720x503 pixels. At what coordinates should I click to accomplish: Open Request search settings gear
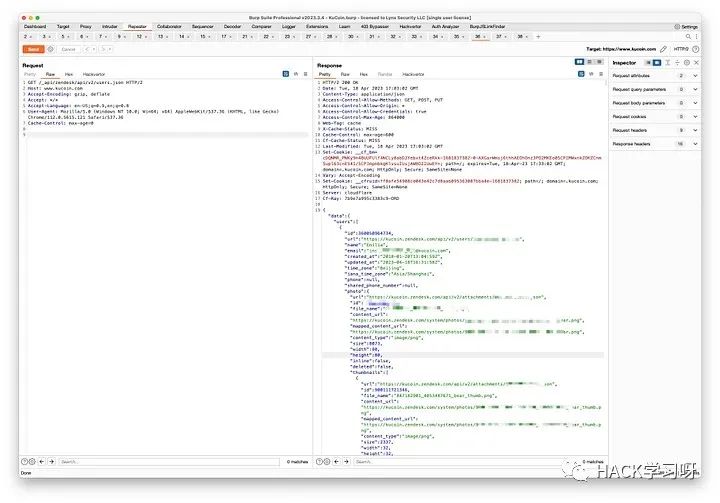point(32,461)
